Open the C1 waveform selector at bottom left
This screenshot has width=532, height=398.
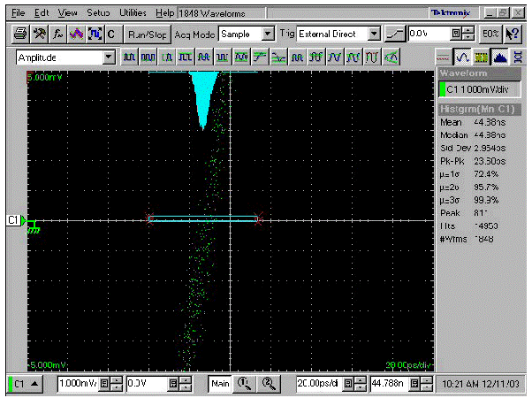click(24, 384)
